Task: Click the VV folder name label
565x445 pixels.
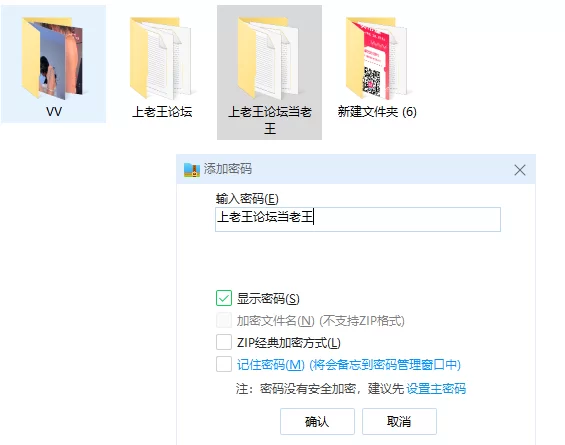Action: 54,111
